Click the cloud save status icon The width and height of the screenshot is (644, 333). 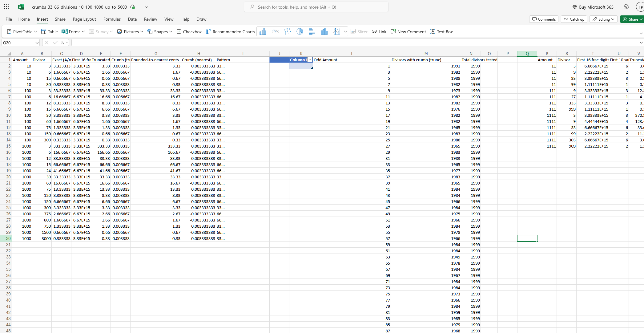coord(132,7)
